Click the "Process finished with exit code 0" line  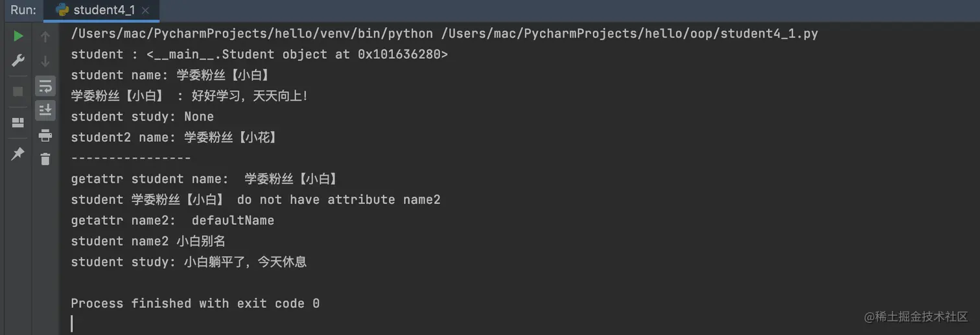coord(195,303)
